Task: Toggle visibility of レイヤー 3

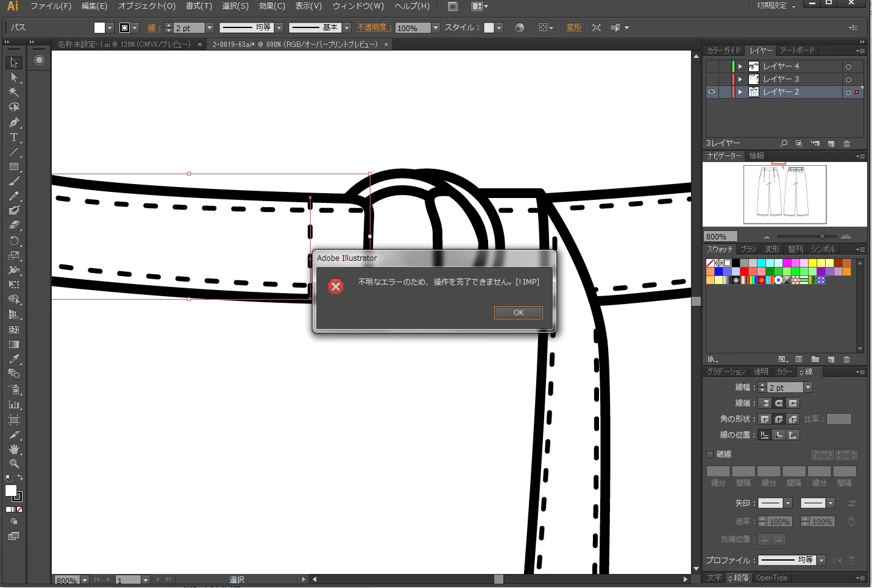Action: (712, 79)
